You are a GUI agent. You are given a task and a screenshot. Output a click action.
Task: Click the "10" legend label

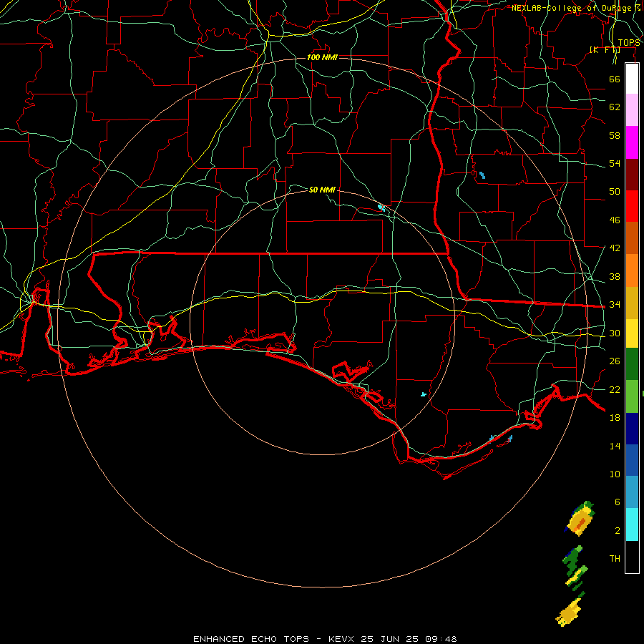point(615,474)
